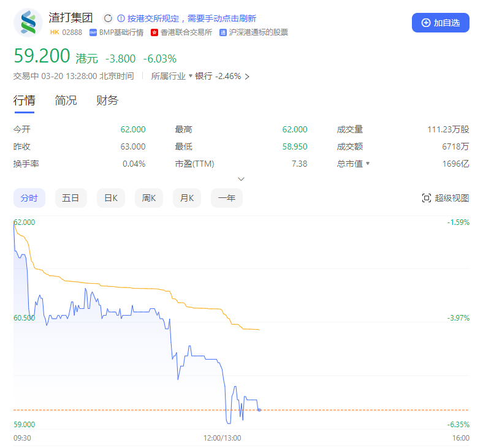Click the plus icon in 加自选
483x448 pixels.
click(426, 23)
